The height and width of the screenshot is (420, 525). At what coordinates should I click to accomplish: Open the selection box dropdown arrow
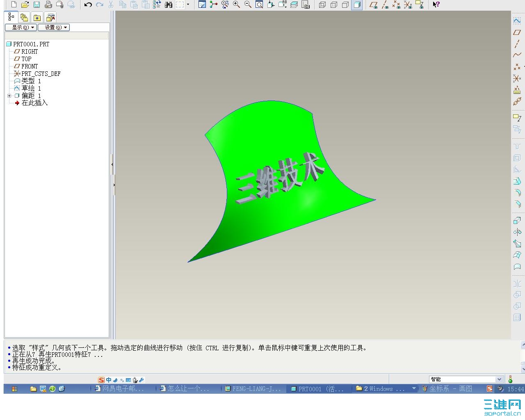coord(188,5)
